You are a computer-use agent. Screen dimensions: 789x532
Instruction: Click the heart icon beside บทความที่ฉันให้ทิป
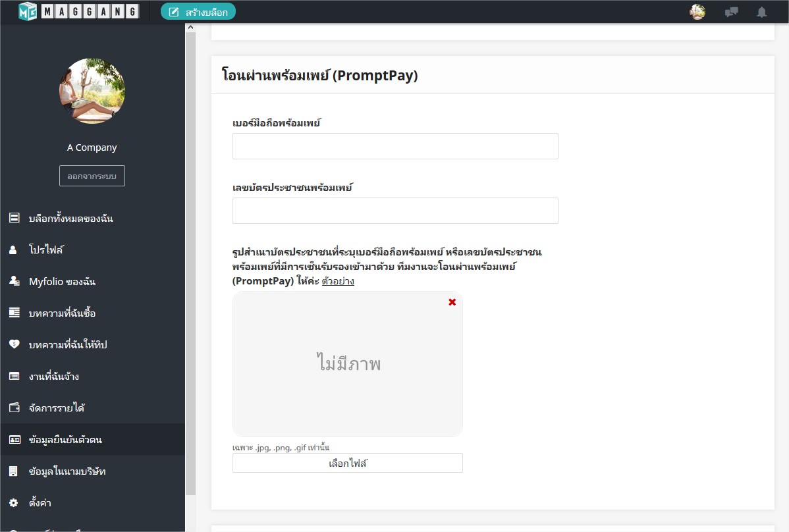14,344
